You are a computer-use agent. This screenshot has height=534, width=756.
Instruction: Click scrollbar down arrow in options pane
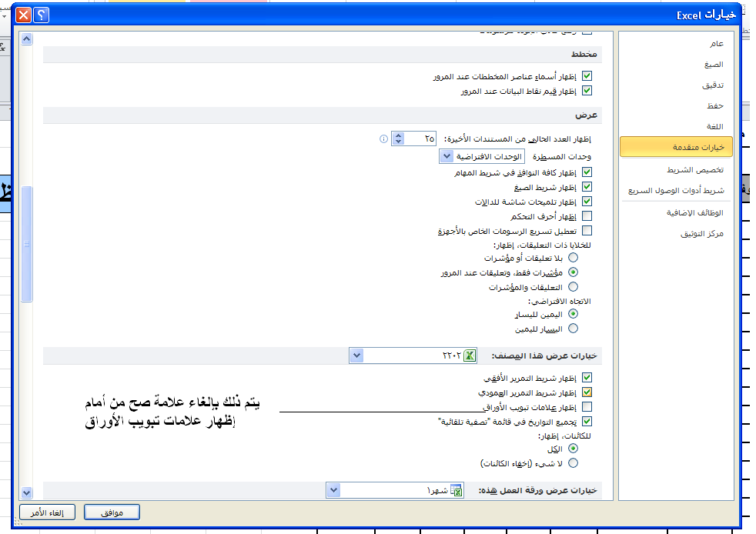27,492
